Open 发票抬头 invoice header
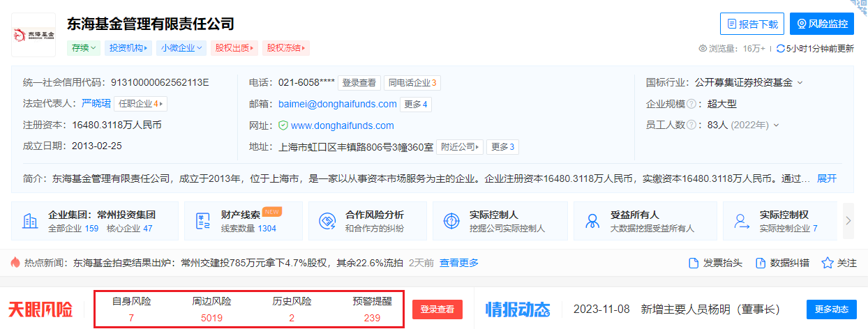Screen dimensions: 868x329 point(715,263)
